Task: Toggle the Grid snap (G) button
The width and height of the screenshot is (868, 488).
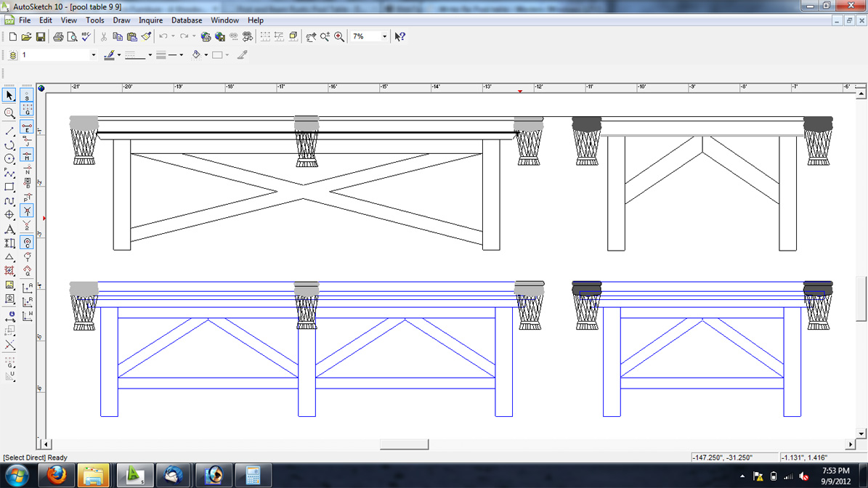Action: coord(27,110)
